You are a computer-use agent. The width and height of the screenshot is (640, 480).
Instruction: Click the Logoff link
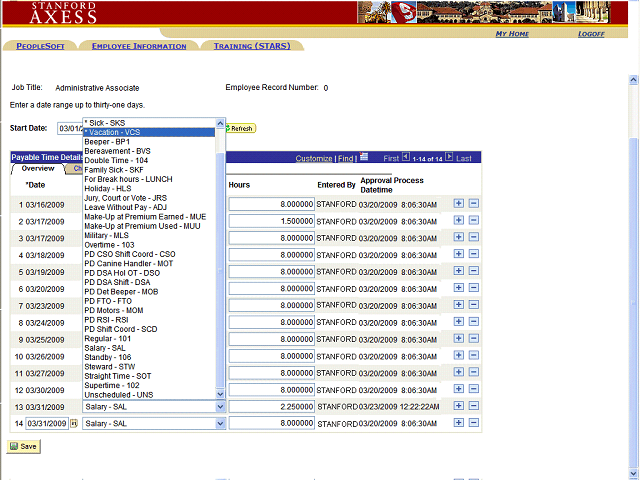(591, 34)
